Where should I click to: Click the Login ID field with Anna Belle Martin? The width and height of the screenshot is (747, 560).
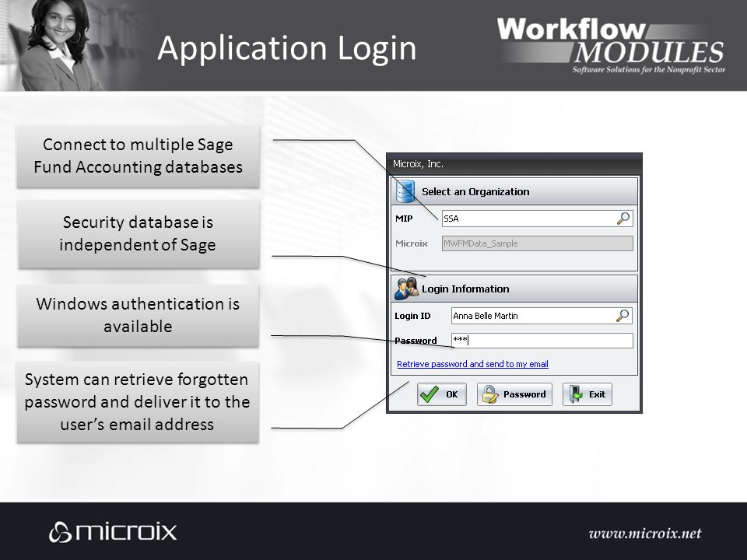tap(542, 316)
